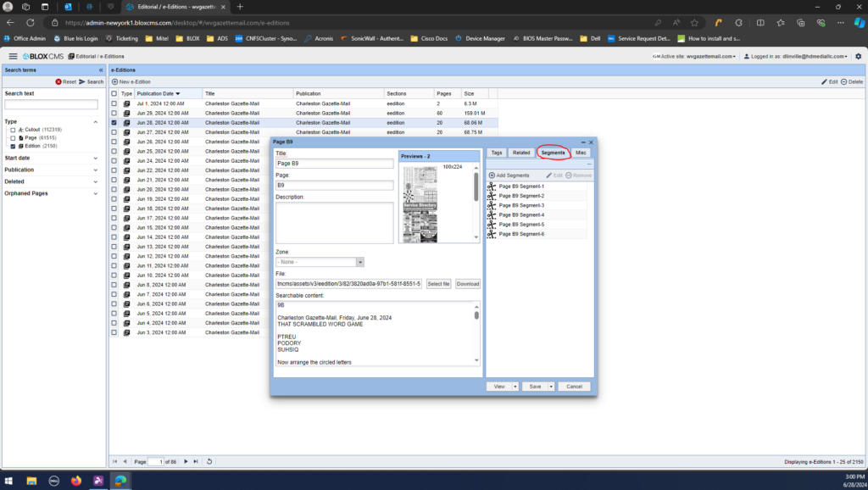Select the Jul 1, 2024 edition checkbox
Screen dimensions: 868x490
pyautogui.click(x=114, y=103)
